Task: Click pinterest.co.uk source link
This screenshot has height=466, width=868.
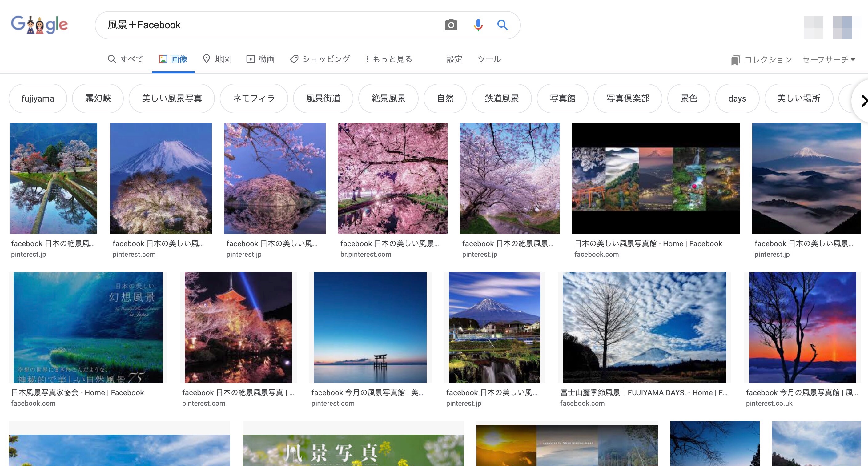Action: point(769,403)
